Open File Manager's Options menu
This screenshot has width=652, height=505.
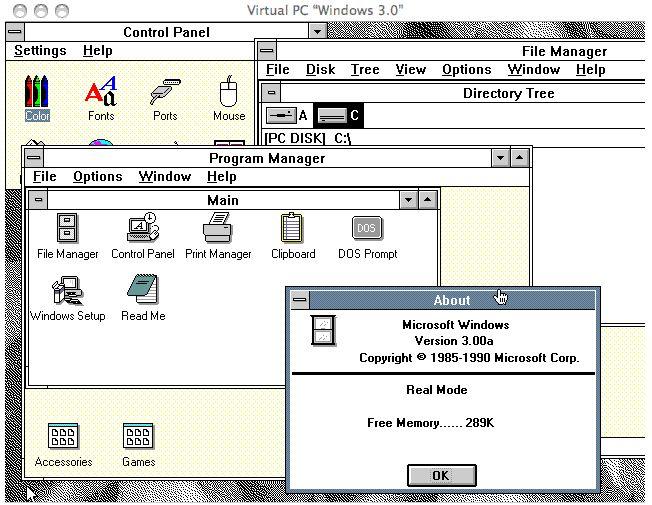(x=467, y=69)
